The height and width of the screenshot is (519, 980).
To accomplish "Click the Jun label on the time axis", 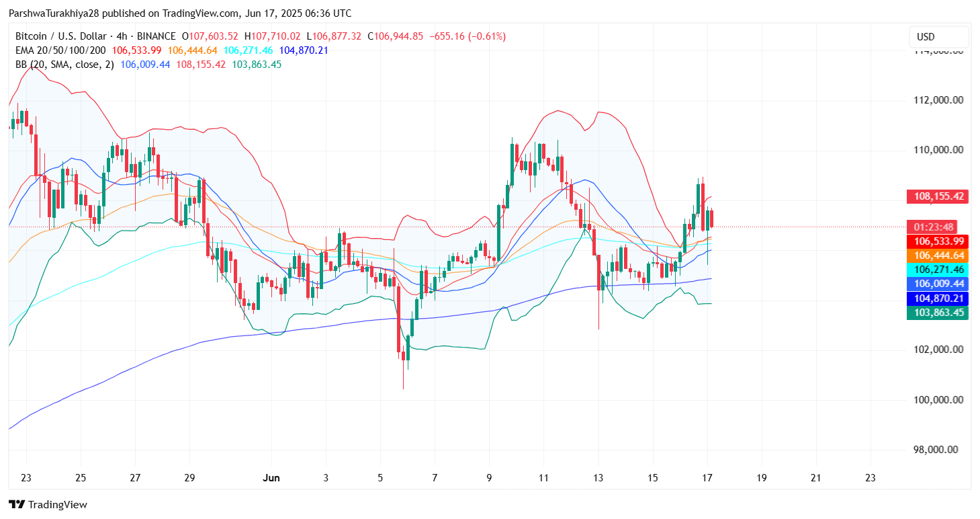I will click(271, 478).
